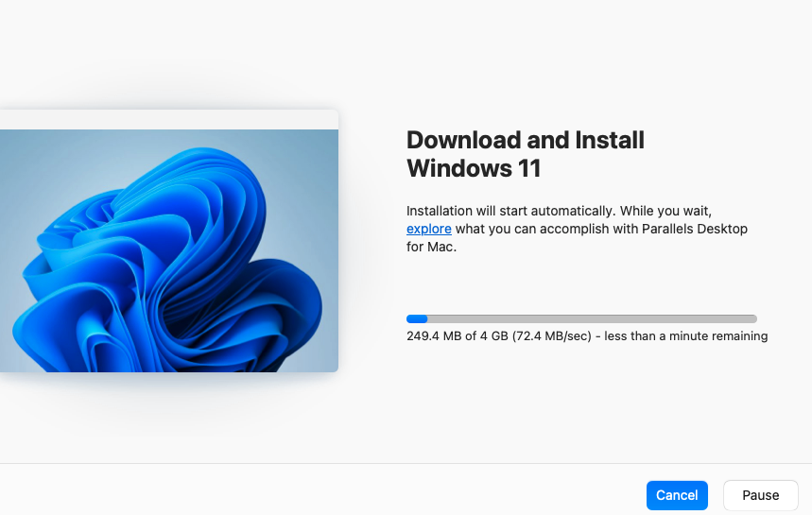812x515 pixels.
Task: Click the 'Download and Install Windows 11' heading
Action: pos(526,154)
